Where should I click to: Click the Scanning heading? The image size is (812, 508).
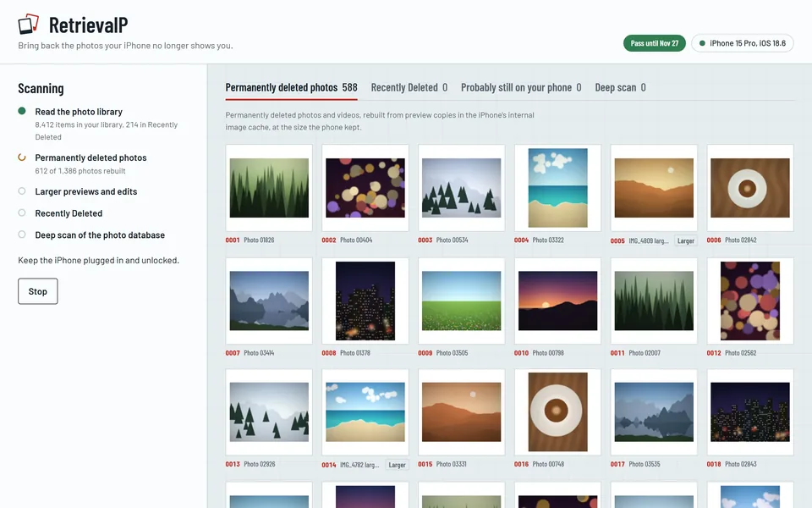[x=41, y=89]
